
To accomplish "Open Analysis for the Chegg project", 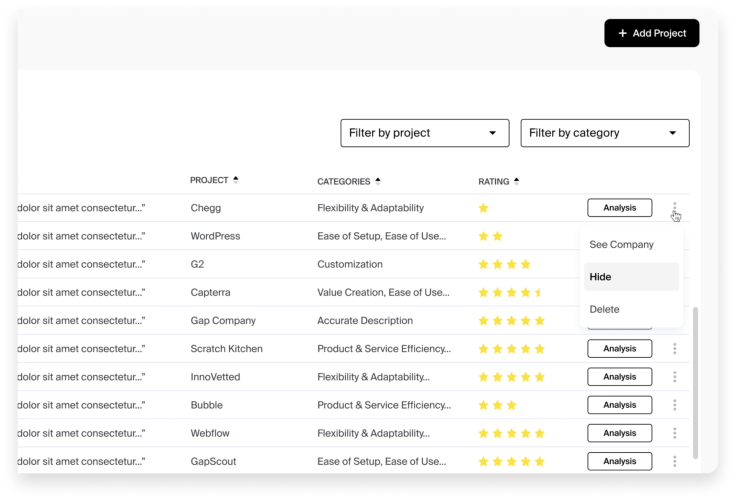I will [619, 208].
